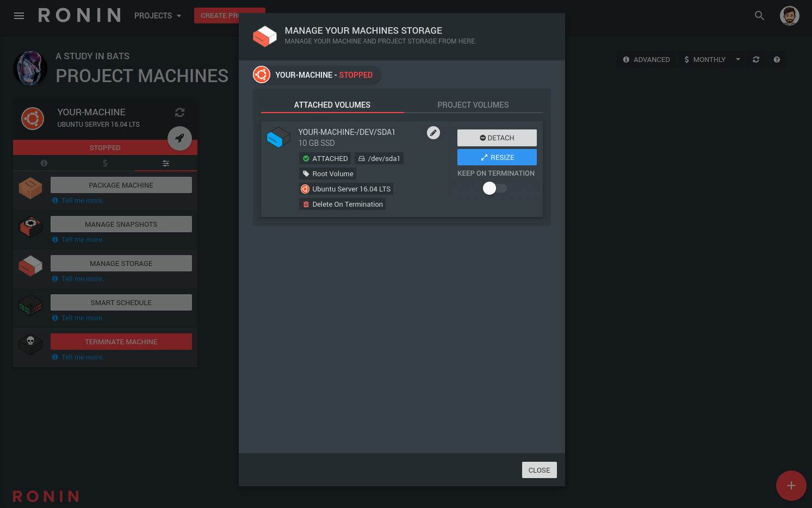Click the snapshot camera box icon

[30, 227]
